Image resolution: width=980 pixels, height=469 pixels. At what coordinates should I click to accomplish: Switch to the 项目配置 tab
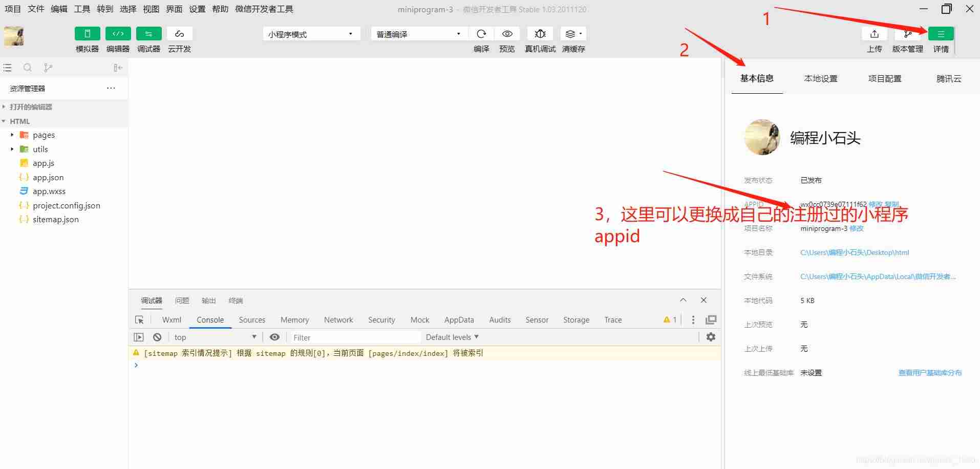pyautogui.click(x=885, y=79)
